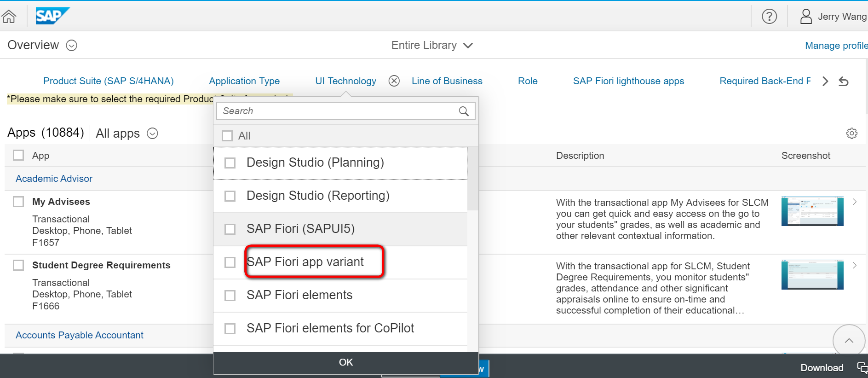Select the My Advisees row checkbox
The width and height of the screenshot is (868, 378).
[18, 202]
